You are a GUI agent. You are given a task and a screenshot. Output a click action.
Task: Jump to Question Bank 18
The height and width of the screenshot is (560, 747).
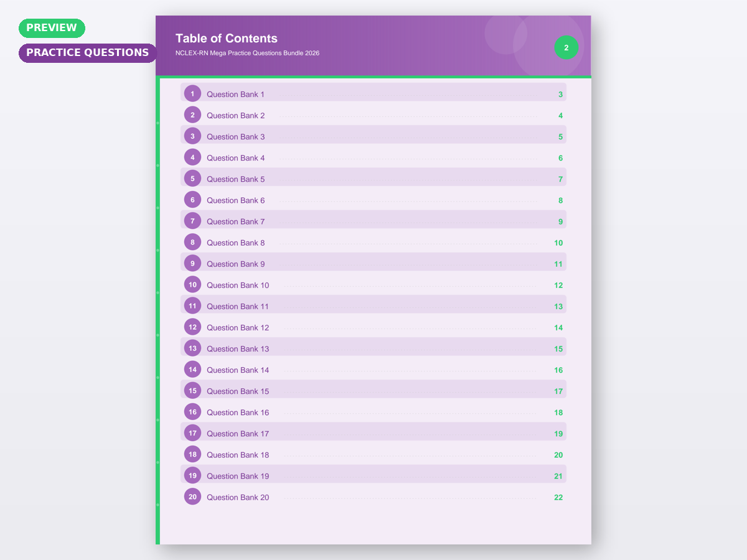click(238, 455)
